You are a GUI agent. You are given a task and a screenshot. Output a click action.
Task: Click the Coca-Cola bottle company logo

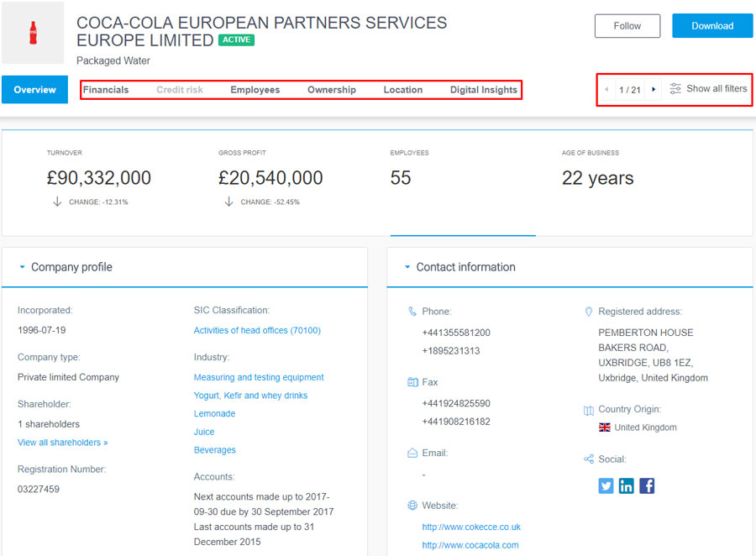(33, 33)
